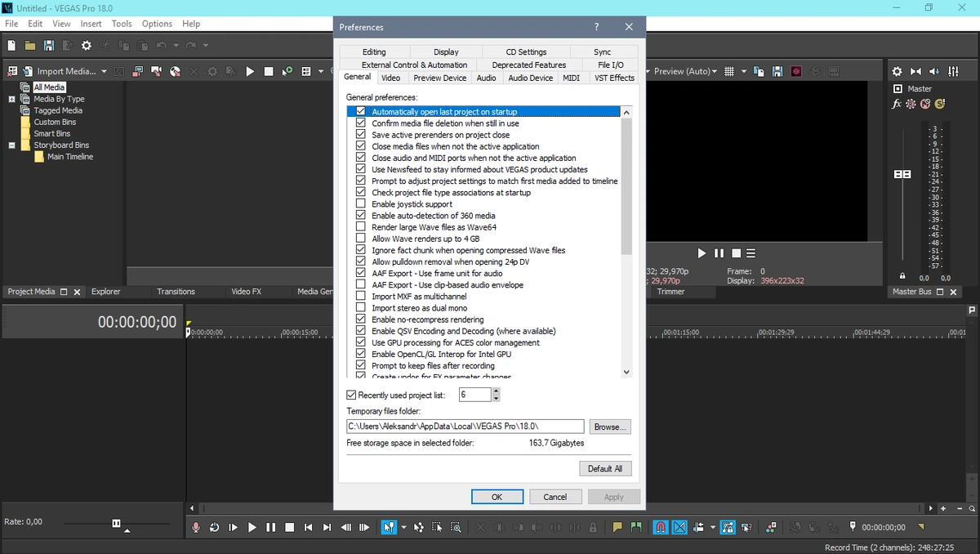
Task: Toggle Recently used project list checkbox
Action: coord(352,395)
